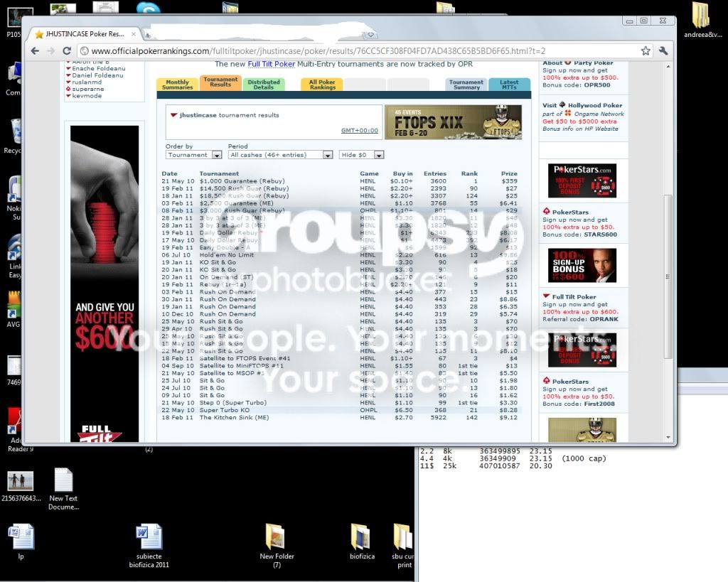The image size is (728, 582).
Task: Open the 2156376643 image file on desktop
Action: pos(21,486)
